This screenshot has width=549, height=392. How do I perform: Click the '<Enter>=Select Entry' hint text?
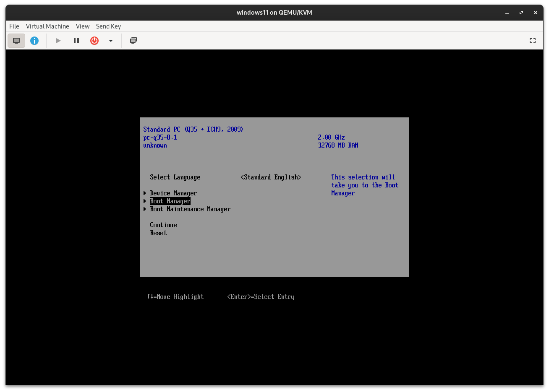[261, 297]
